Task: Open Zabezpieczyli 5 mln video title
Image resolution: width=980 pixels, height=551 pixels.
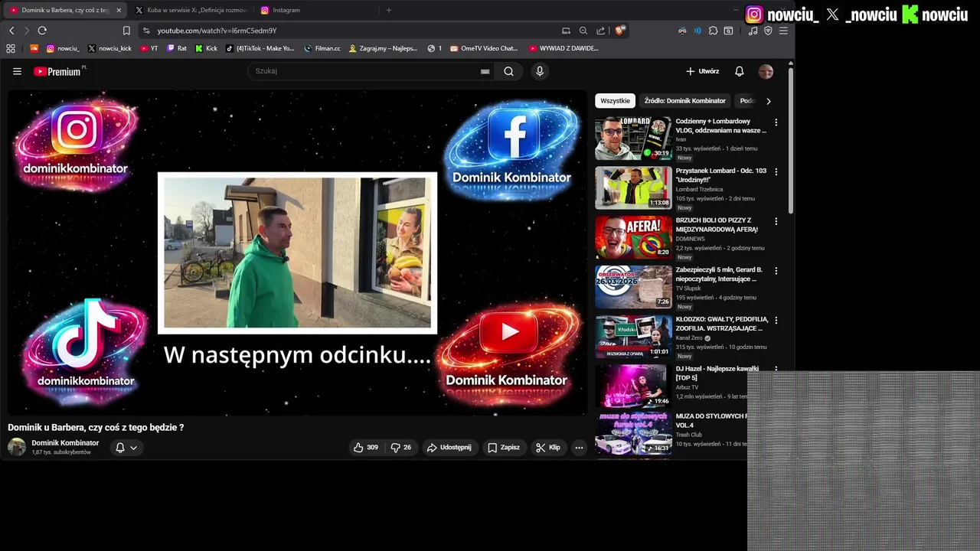Action: [720, 274]
